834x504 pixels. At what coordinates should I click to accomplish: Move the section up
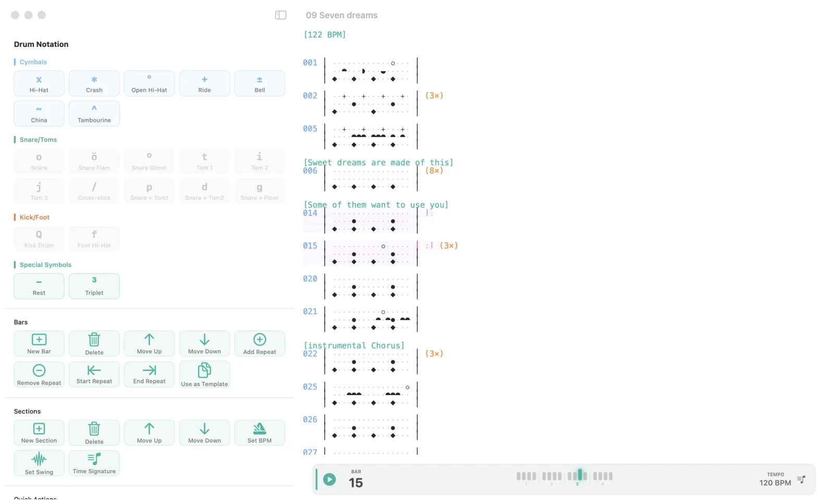(x=150, y=433)
